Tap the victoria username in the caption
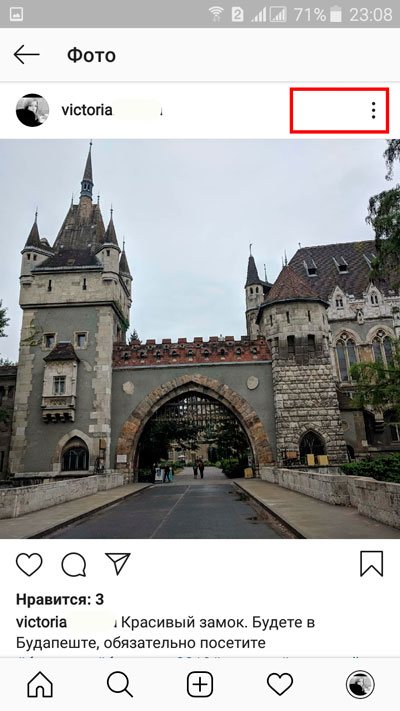Screen dimensions: 400x711 click(41, 622)
